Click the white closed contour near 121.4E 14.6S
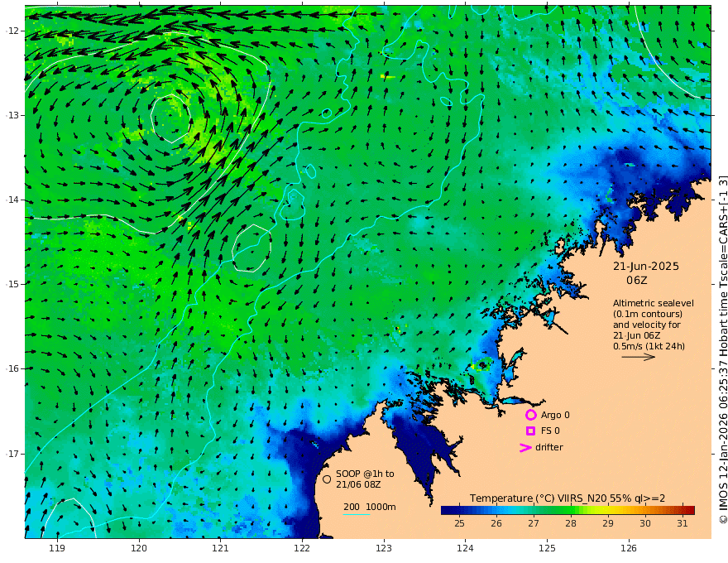This screenshot has height=563, width=728. (x=251, y=248)
